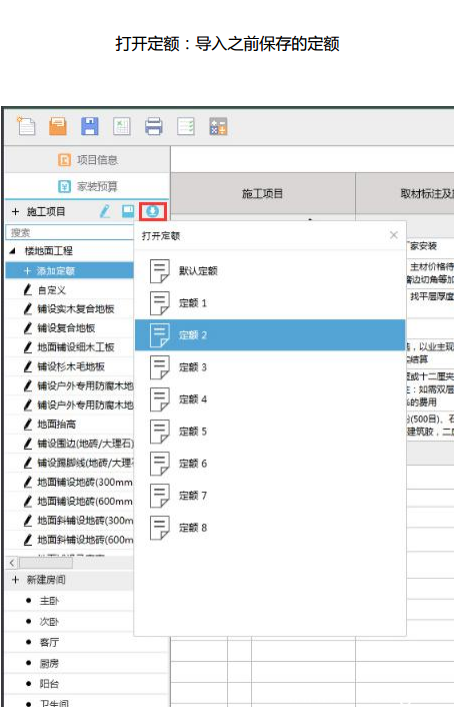This screenshot has height=710, width=457.
Task: Click the pencil edit icon beside 施工项目
Action: [105, 211]
